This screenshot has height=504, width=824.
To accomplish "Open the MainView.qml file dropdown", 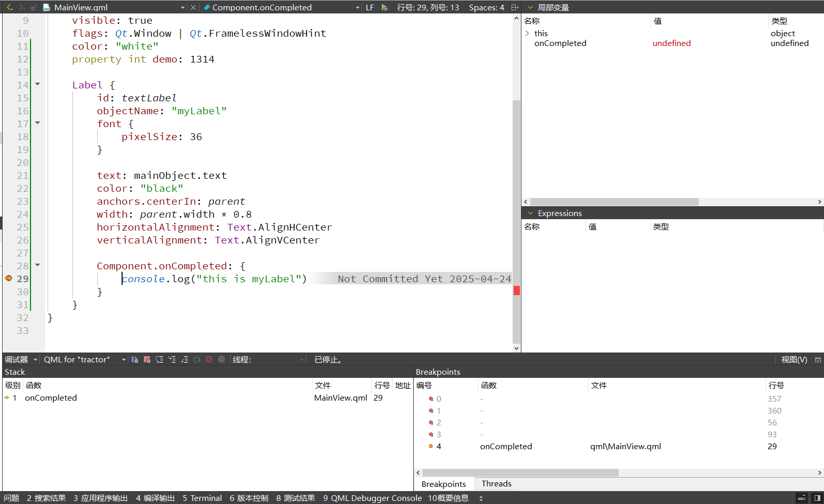I will 183,8.
